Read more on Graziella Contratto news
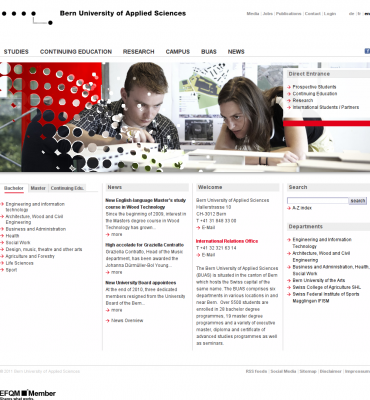This screenshot has width=370, height=400. click(x=117, y=272)
